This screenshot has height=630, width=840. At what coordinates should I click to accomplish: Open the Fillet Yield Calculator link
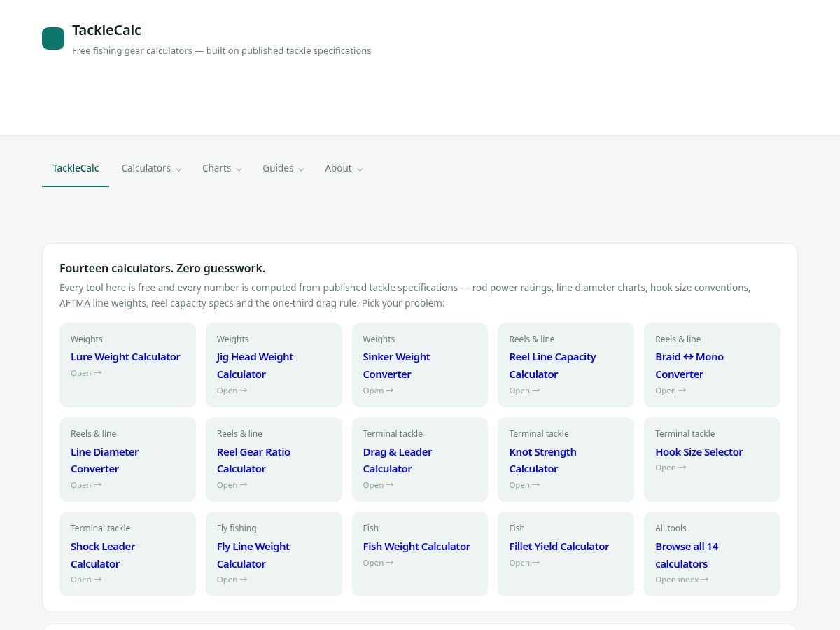559,547
